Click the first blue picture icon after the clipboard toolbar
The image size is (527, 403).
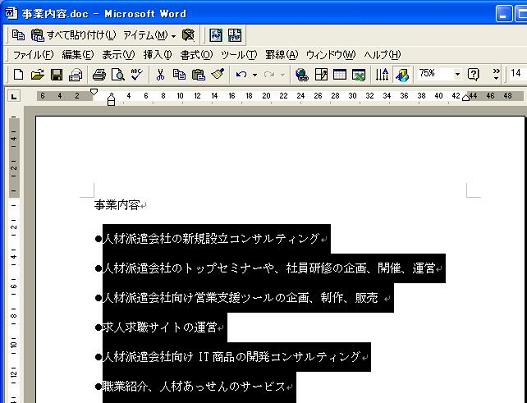(x=215, y=35)
